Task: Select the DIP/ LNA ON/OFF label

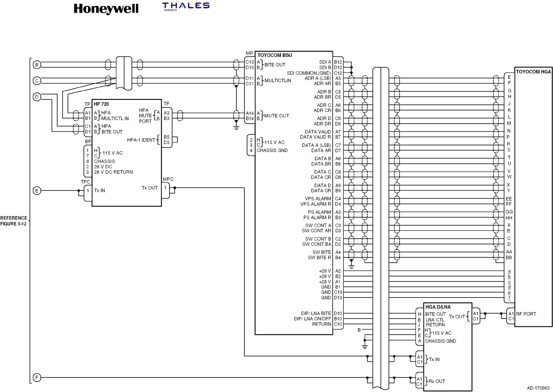Action: point(312,319)
